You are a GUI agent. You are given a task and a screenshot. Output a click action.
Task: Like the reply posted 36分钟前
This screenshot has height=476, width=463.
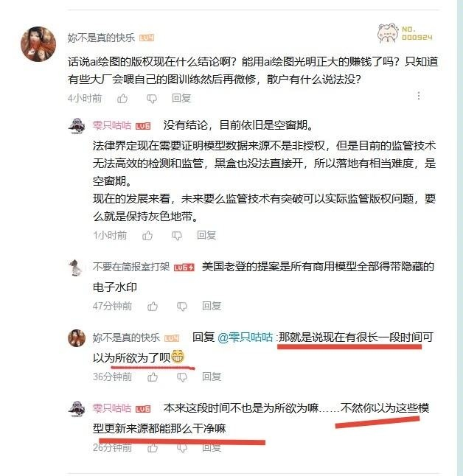point(153,377)
